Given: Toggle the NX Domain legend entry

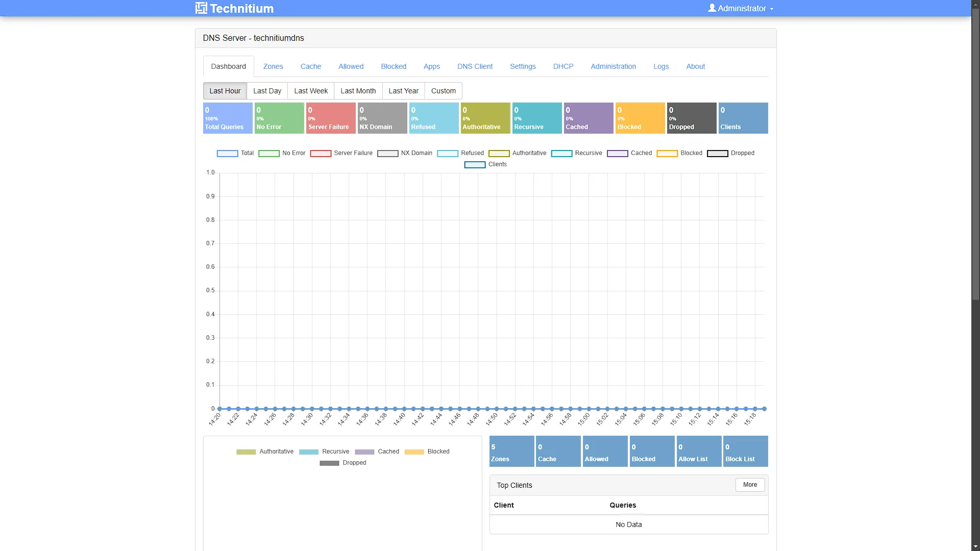Looking at the screenshot, I should click(405, 153).
